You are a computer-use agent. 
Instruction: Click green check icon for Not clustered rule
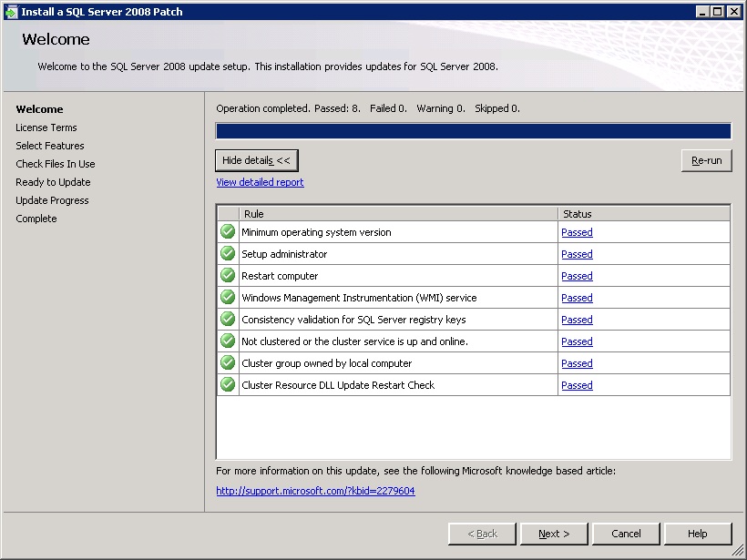(228, 341)
